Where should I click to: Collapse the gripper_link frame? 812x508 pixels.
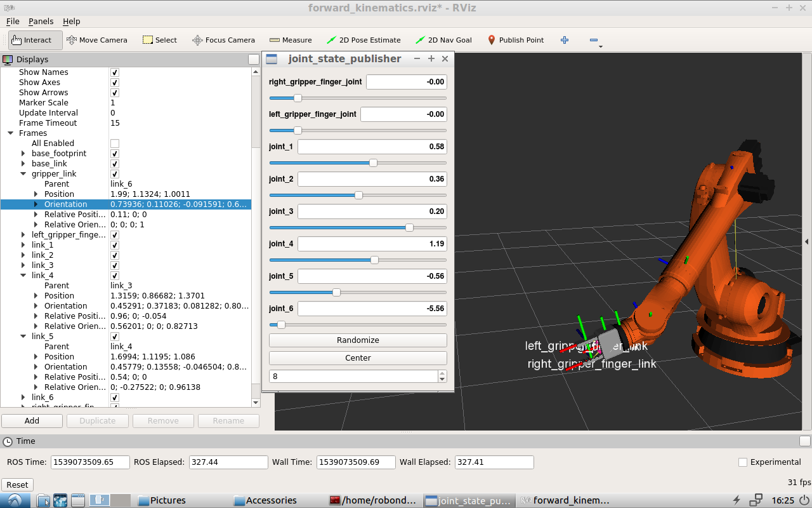(x=23, y=174)
